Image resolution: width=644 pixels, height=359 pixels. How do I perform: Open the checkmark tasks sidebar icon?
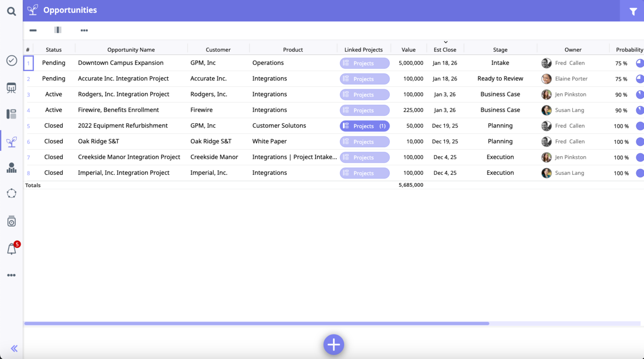[x=11, y=61]
